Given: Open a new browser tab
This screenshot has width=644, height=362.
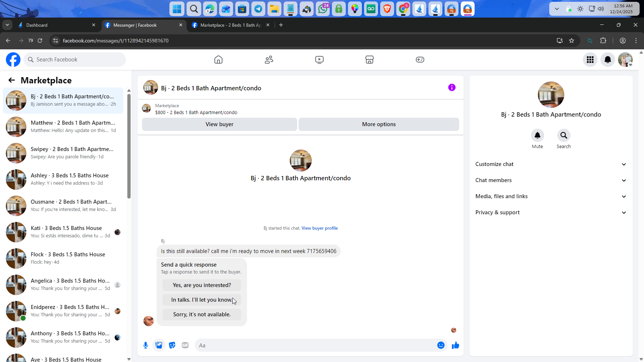Looking at the screenshot, I should click(281, 25).
